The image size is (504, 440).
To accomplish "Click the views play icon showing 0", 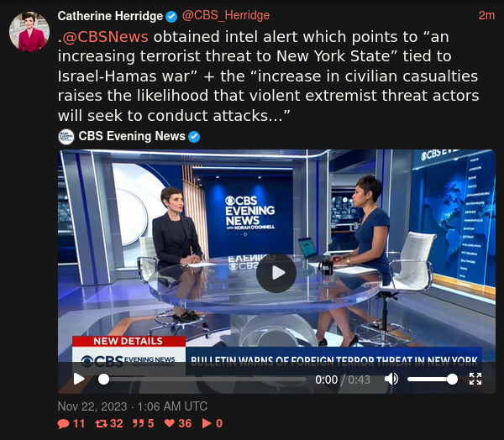I will [207, 423].
